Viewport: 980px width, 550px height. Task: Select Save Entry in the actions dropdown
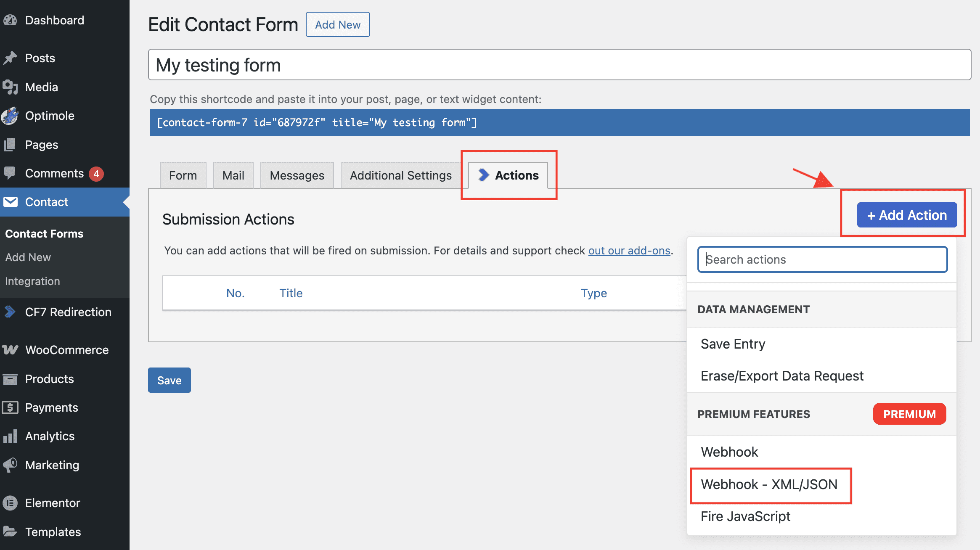(x=733, y=344)
